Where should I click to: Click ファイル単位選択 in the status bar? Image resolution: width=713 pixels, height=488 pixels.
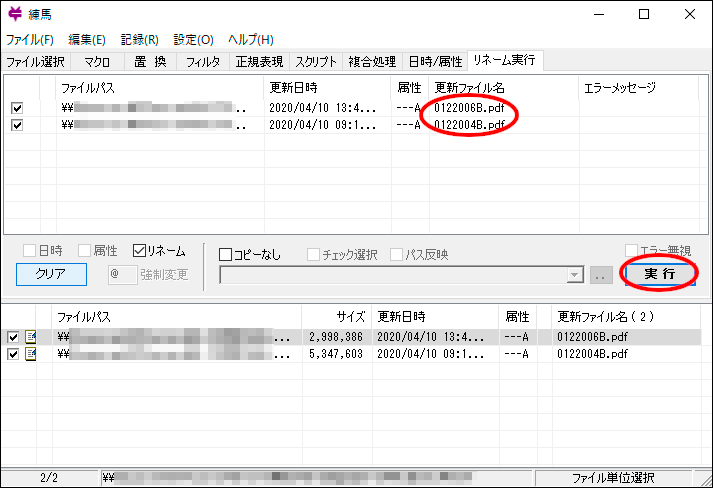coord(613,478)
